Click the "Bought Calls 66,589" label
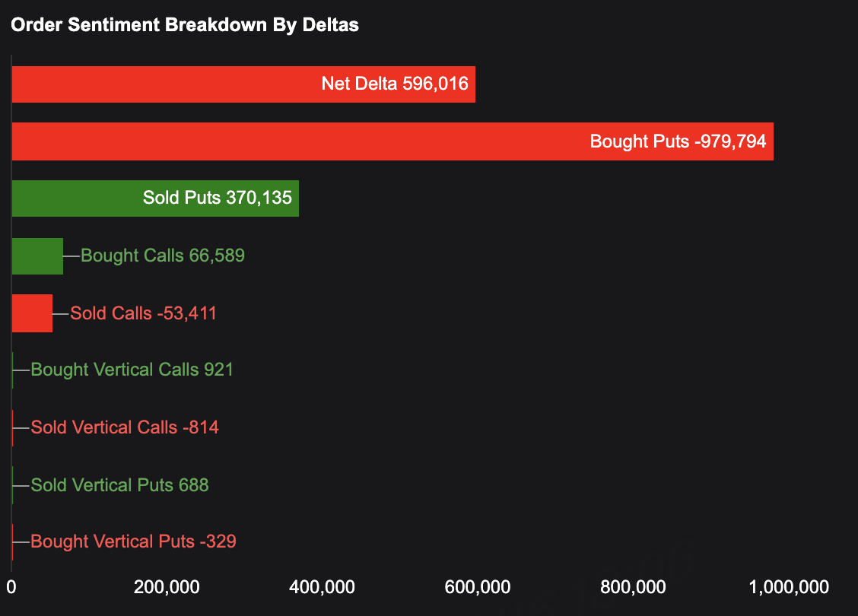Screen dimensions: 858x616 coord(163,256)
